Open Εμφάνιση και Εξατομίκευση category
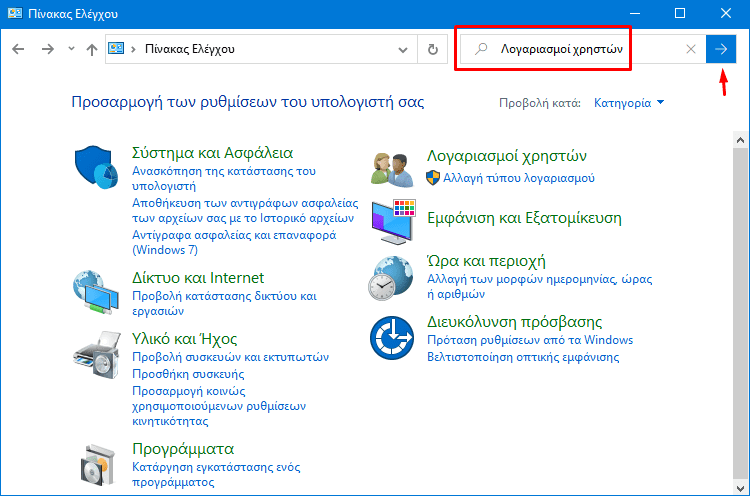The image size is (750, 496). pos(524,218)
